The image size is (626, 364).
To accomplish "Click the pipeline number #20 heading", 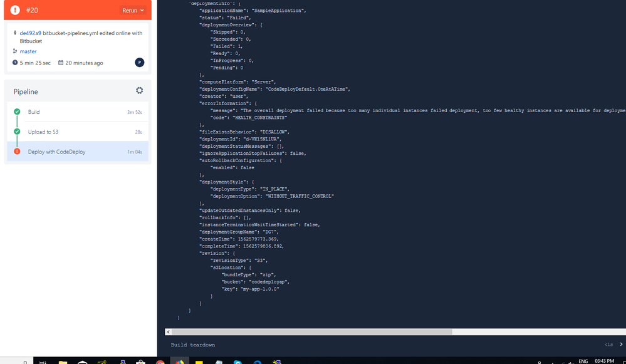I will click(32, 11).
